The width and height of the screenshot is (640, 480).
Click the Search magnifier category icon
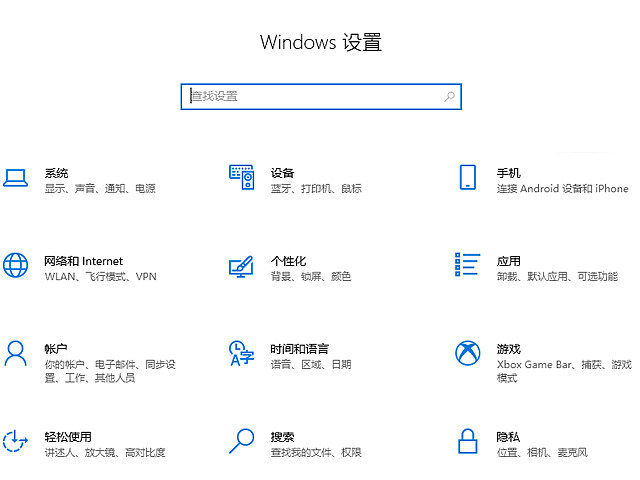(x=242, y=441)
